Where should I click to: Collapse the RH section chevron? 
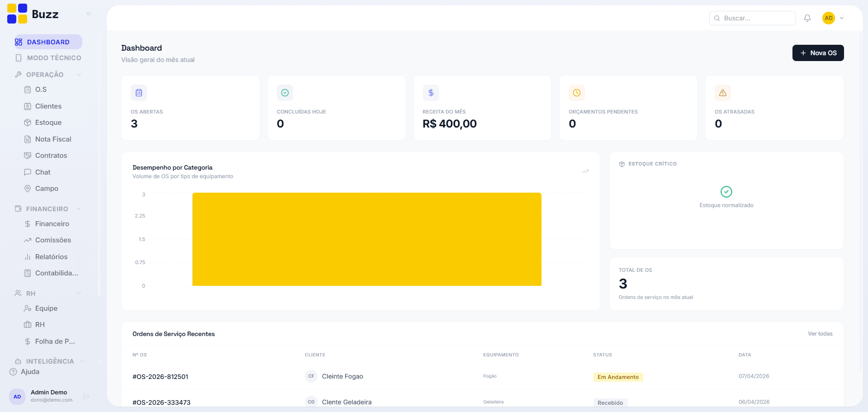79,294
